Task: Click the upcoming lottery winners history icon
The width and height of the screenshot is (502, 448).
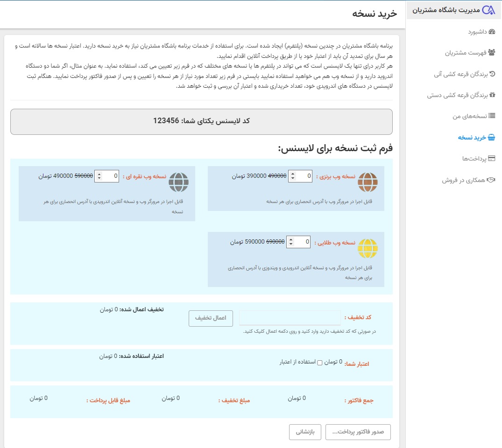Action: [491, 74]
